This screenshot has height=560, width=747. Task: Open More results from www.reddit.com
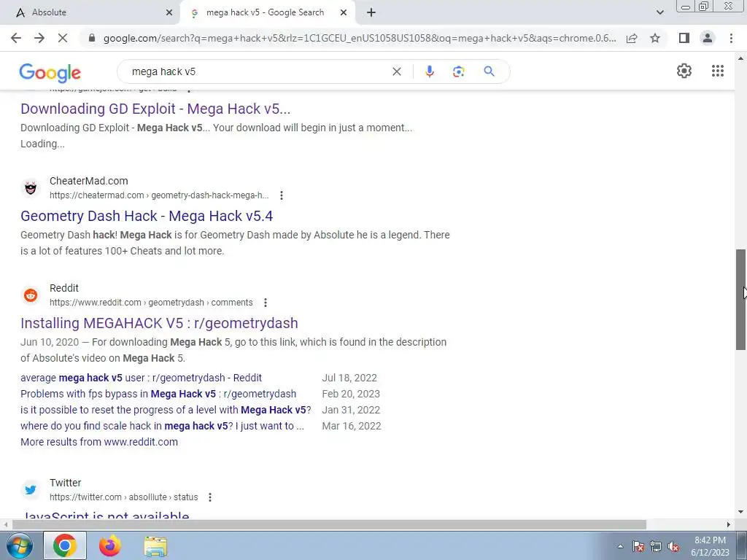[99, 442]
